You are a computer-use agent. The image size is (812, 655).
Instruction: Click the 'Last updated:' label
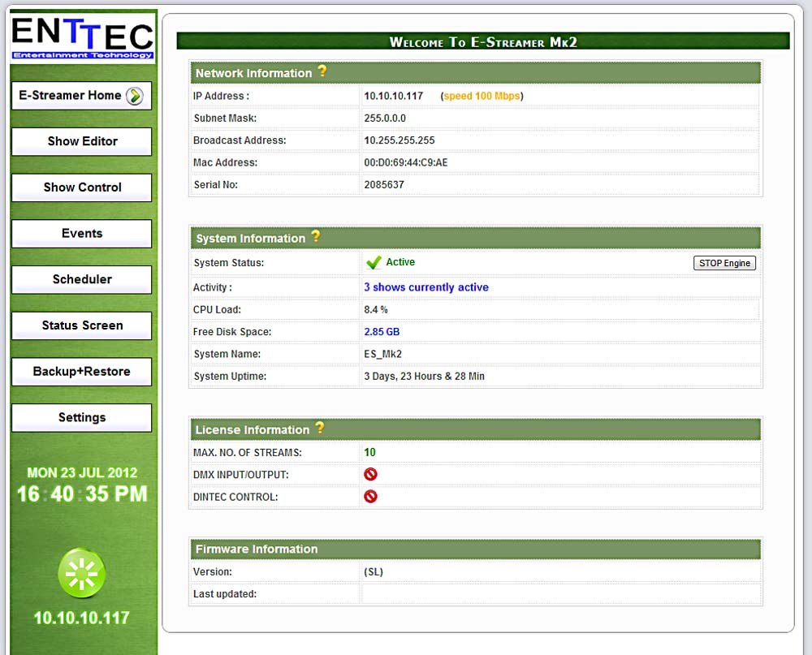coord(225,594)
